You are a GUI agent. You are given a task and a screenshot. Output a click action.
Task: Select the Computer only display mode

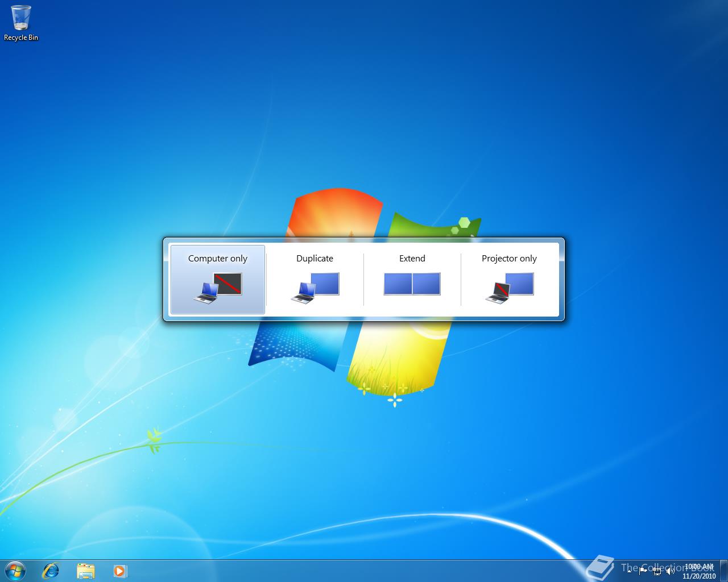(218, 279)
